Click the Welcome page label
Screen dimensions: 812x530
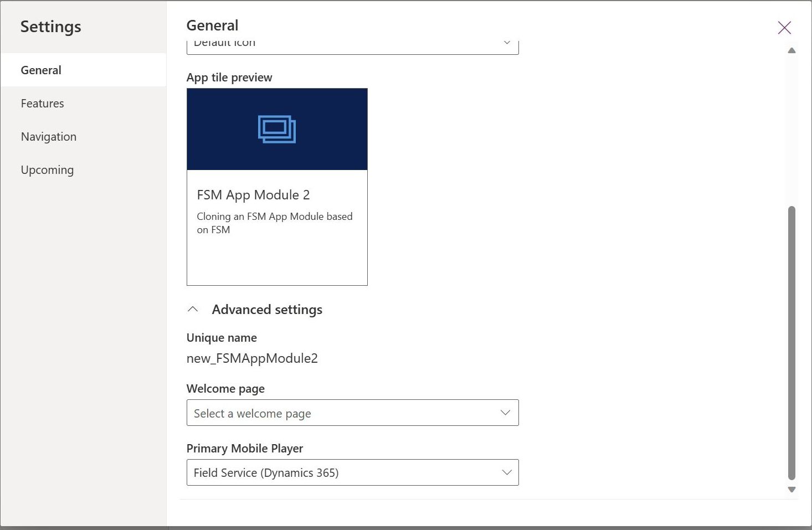225,389
